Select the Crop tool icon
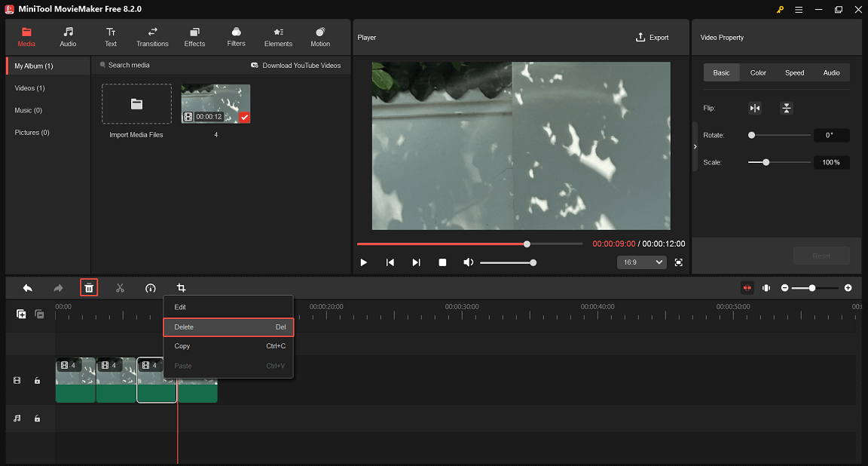The height and width of the screenshot is (466, 868). click(x=181, y=288)
